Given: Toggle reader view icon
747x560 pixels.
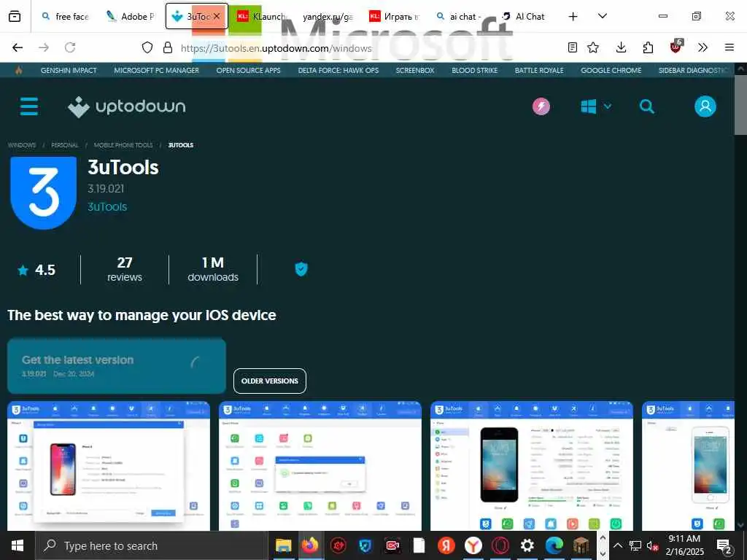Looking at the screenshot, I should (573, 47).
